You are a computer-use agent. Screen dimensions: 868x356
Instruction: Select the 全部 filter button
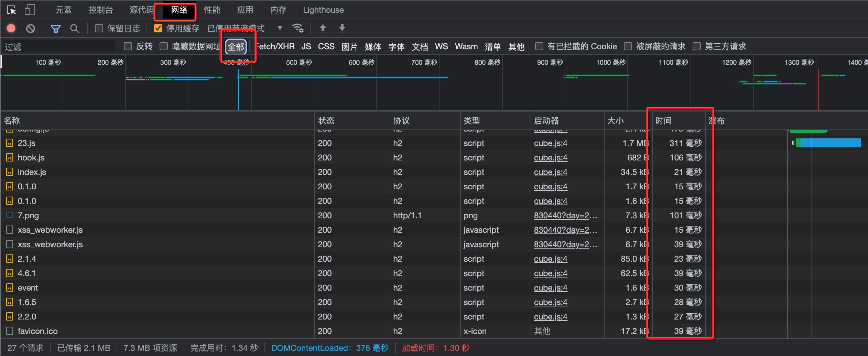tap(236, 47)
